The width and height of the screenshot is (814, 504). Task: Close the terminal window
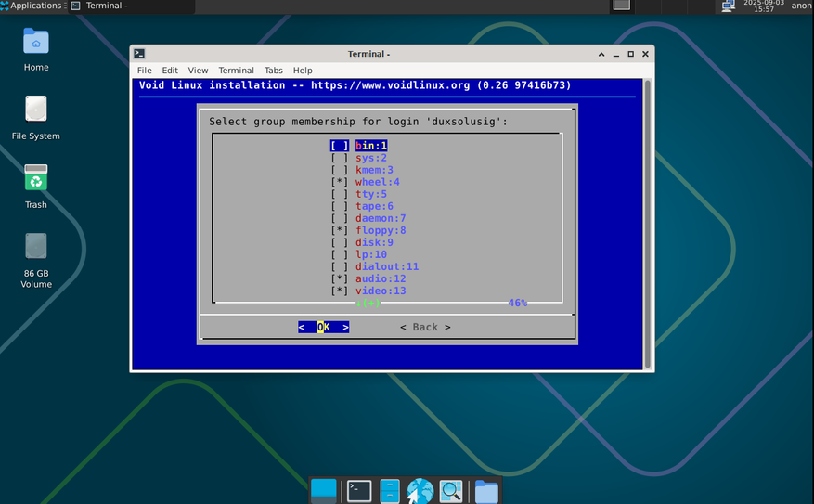(x=645, y=54)
